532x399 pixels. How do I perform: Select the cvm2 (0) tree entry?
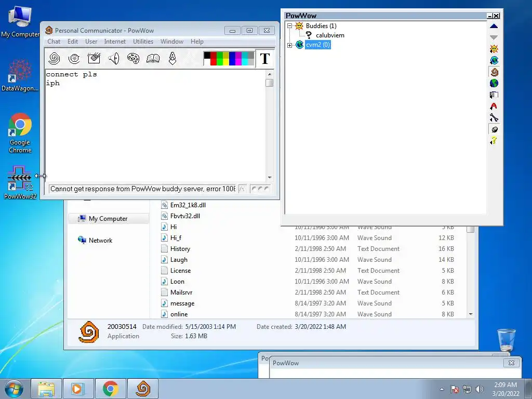[317, 45]
